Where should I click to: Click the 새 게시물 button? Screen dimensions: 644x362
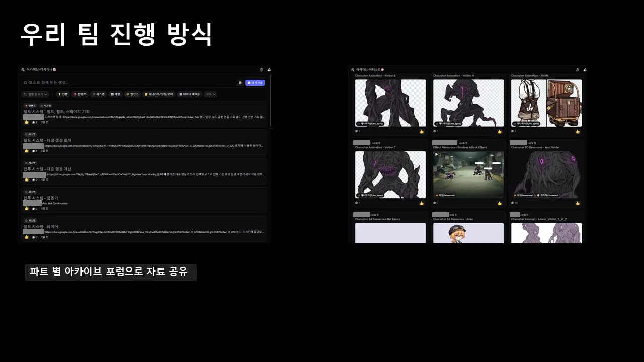pyautogui.click(x=255, y=82)
